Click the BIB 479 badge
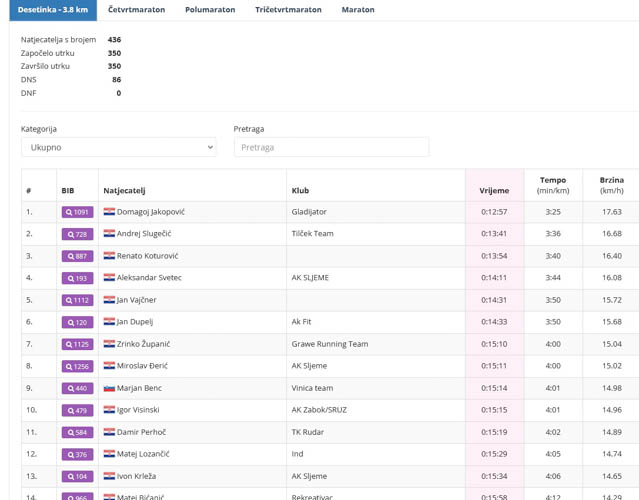 tap(77, 410)
